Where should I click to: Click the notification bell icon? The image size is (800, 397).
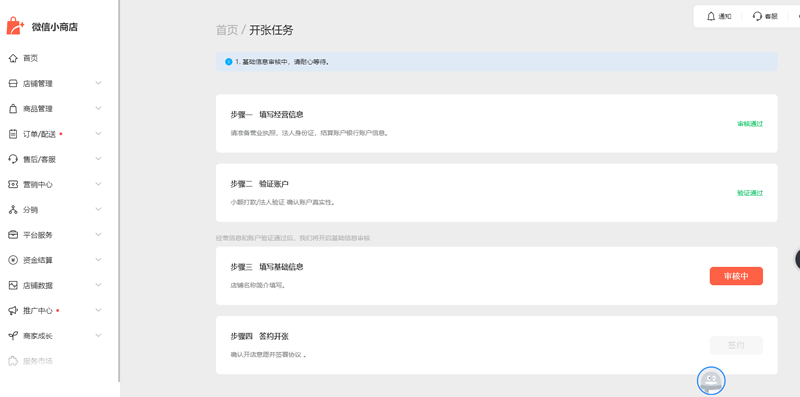711,16
